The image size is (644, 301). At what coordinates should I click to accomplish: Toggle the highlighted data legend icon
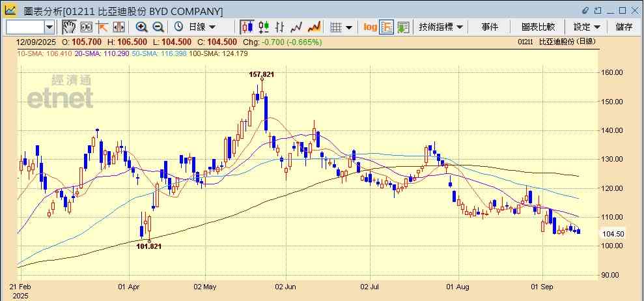pyautogui.click(x=387, y=27)
